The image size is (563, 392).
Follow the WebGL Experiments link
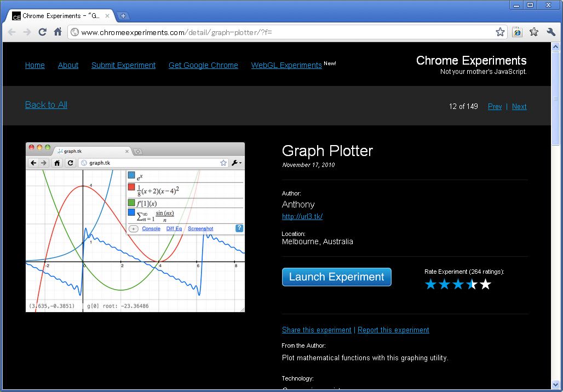tap(286, 65)
